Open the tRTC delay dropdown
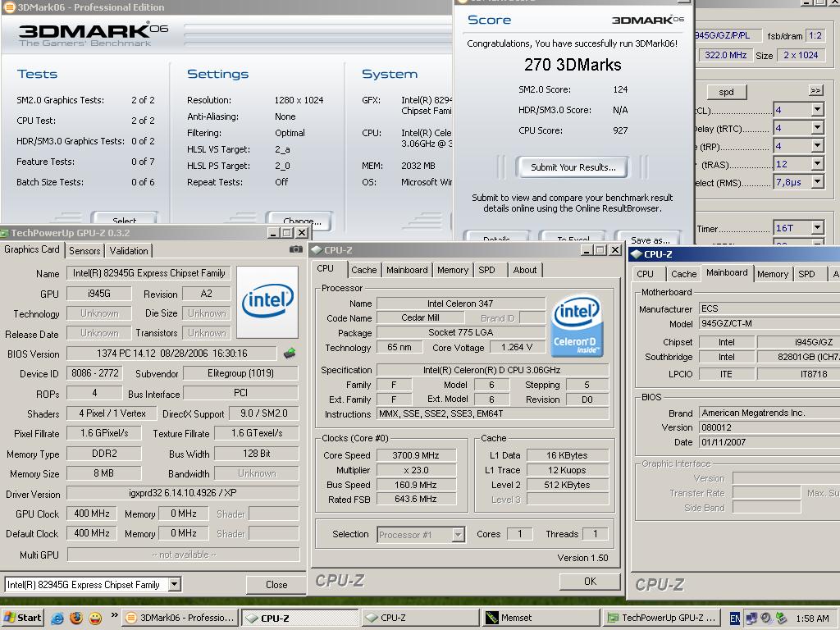Viewport: 840px width, 630px height. pyautogui.click(x=817, y=127)
